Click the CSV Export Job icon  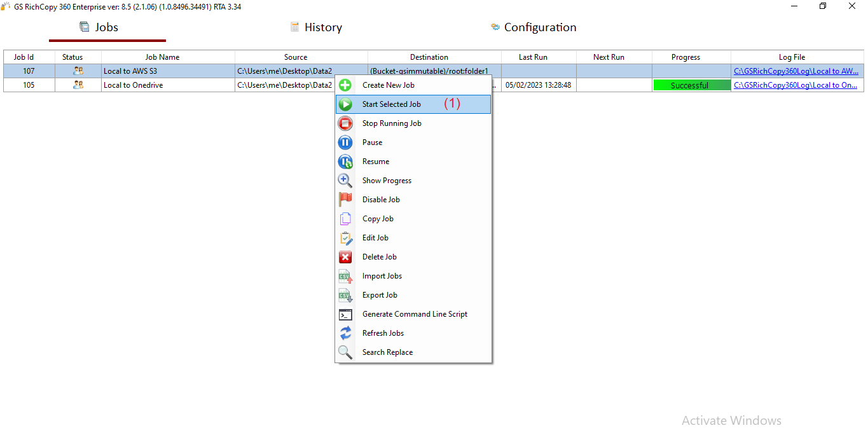point(345,295)
